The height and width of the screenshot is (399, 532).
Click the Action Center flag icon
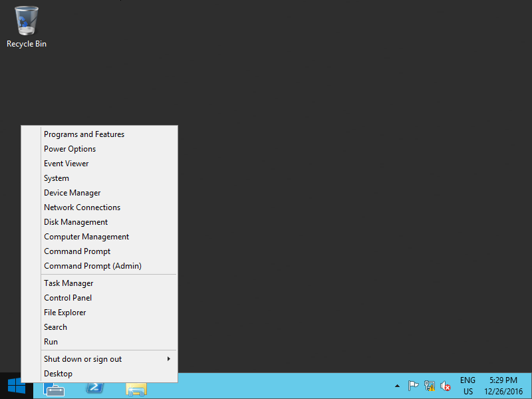(413, 386)
